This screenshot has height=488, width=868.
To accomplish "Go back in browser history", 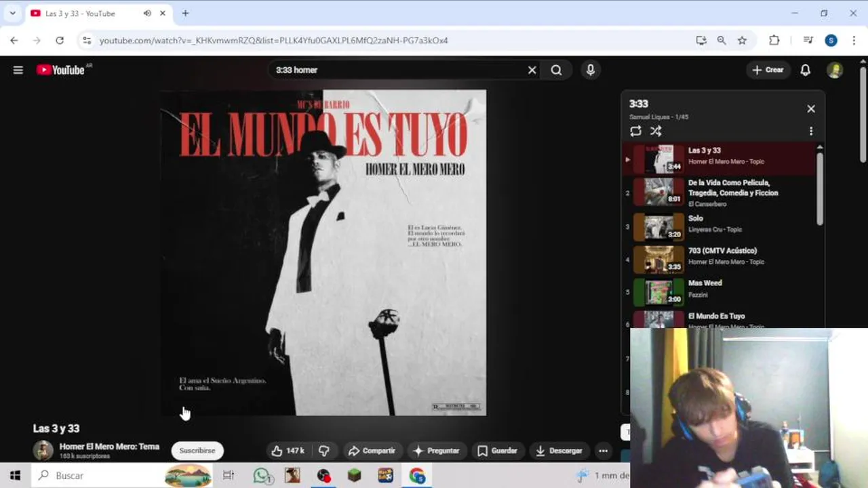I will (x=14, y=41).
